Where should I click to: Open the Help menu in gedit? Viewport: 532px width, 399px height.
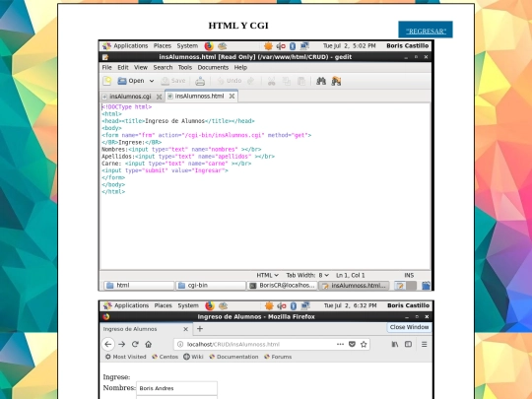240,68
